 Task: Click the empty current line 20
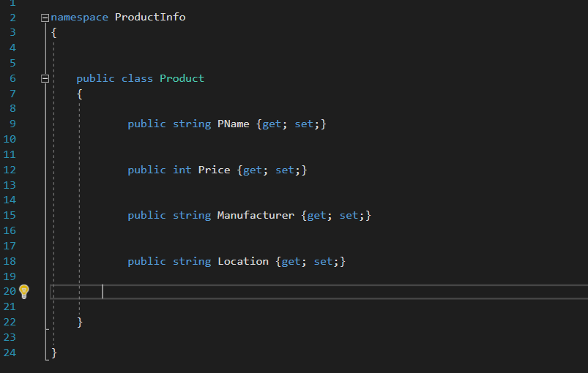click(319, 292)
